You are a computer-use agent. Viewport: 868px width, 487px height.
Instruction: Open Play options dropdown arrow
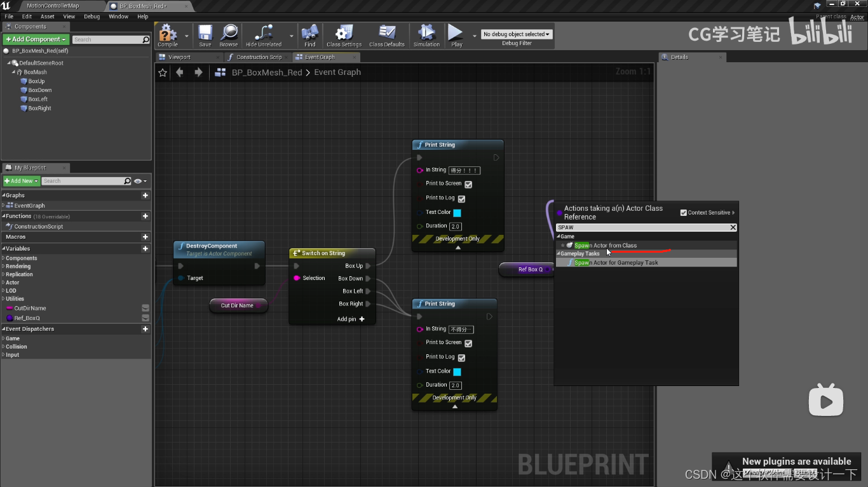click(x=474, y=36)
